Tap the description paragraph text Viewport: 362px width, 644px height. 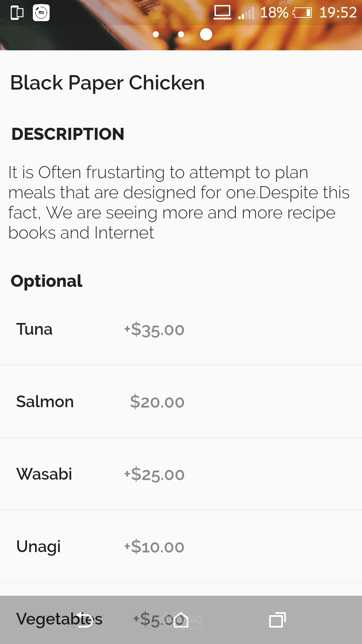[x=178, y=202]
